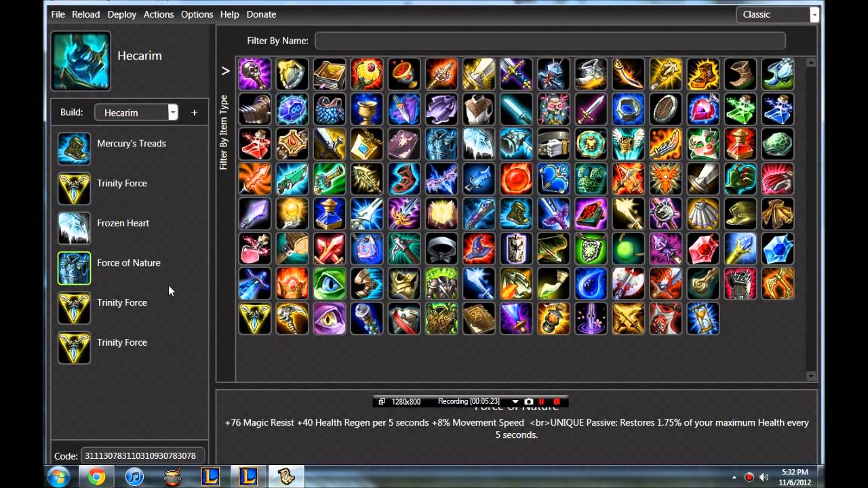The height and width of the screenshot is (488, 868).
Task: Select the skull-topped Abyssal Scepter item
Action: [x=255, y=75]
